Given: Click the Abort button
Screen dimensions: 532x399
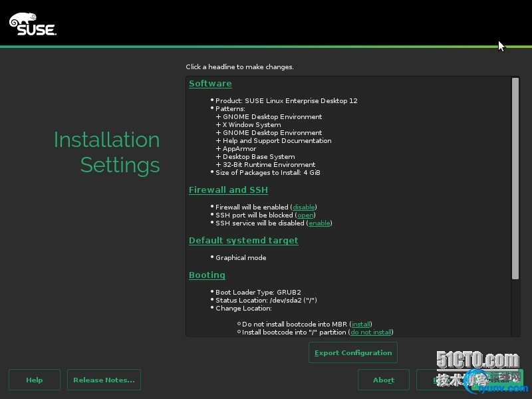Looking at the screenshot, I should click(384, 380).
